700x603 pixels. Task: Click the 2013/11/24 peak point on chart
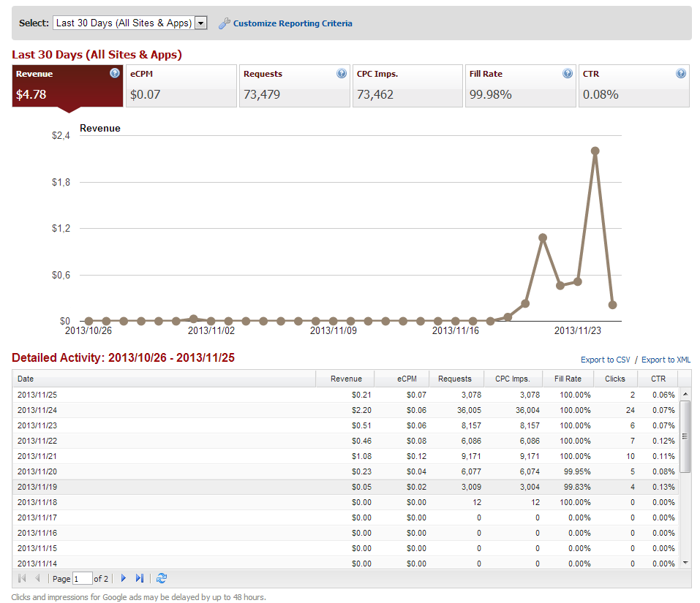click(595, 151)
